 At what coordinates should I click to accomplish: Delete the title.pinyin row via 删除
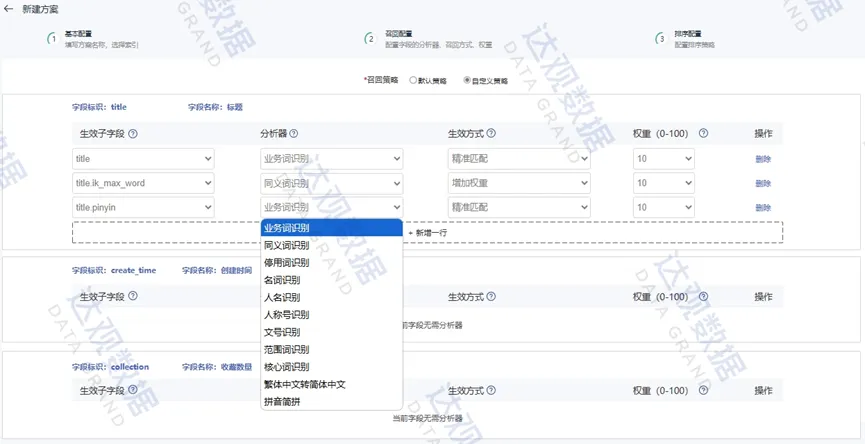[x=763, y=208]
